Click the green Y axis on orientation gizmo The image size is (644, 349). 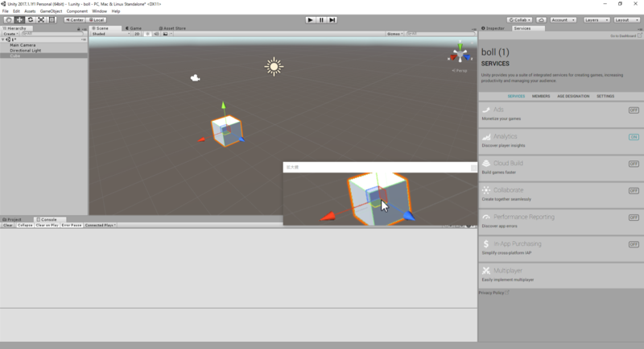click(460, 45)
